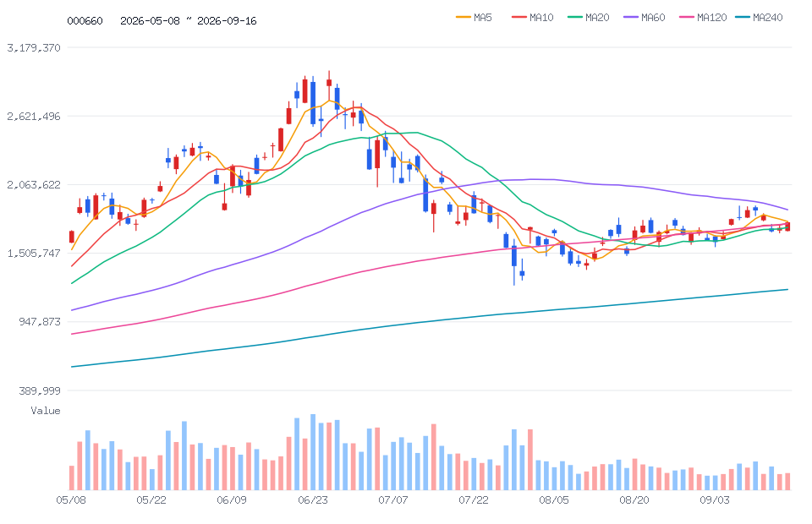Click the 07/22 date axis label
Viewport: 812px width, 524px height.
[x=474, y=500]
